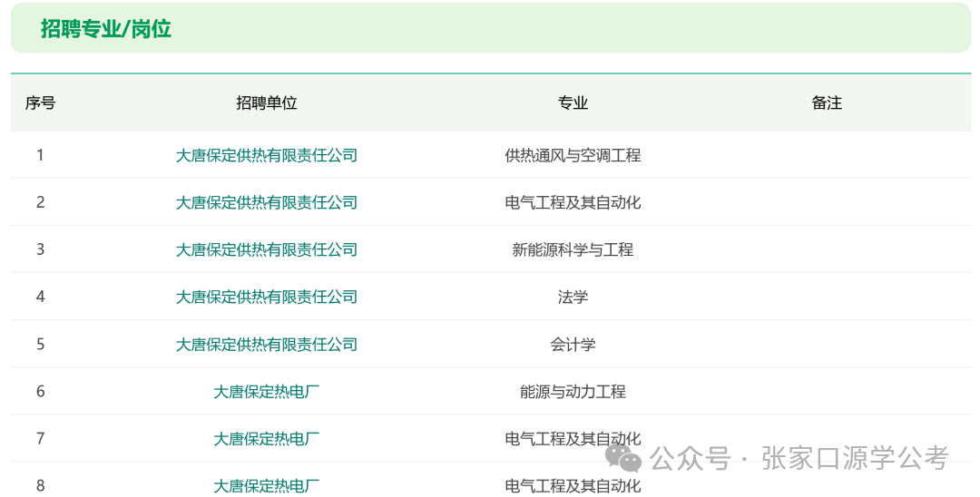
Task: Click the 招聘专业/岗位 section heading
Action: coord(105,29)
